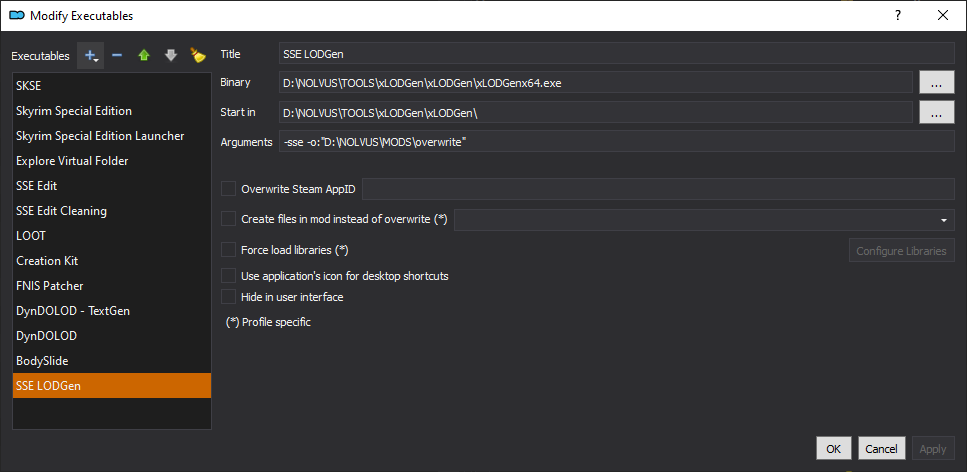Remove selected executable with minus icon

coord(117,56)
